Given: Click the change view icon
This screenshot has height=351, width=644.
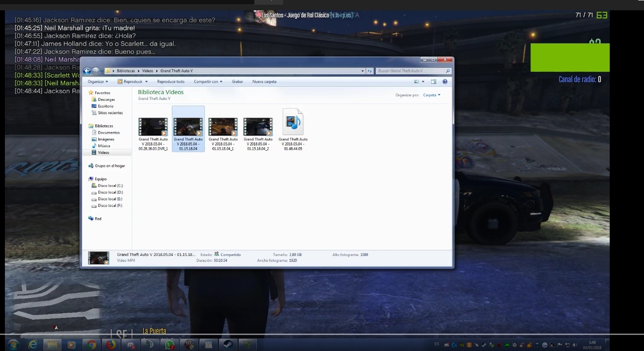Looking at the screenshot, I should 417,82.
